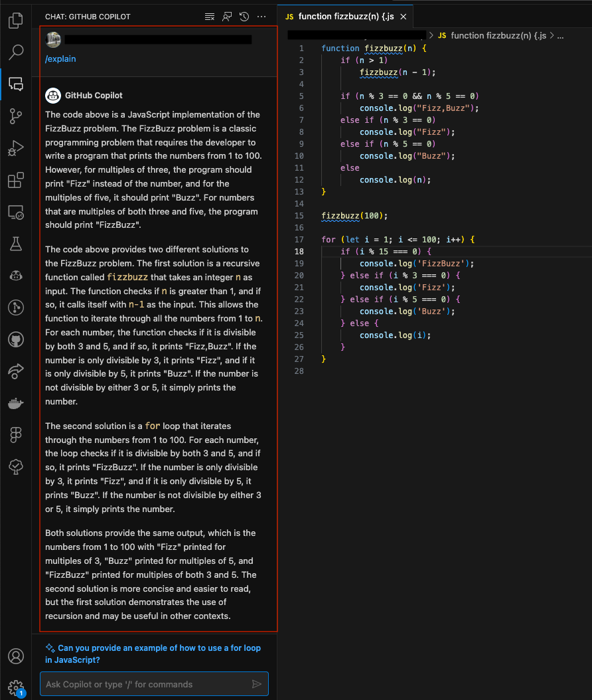Click inline code 'fizzbuzz' in chat response

click(127, 277)
